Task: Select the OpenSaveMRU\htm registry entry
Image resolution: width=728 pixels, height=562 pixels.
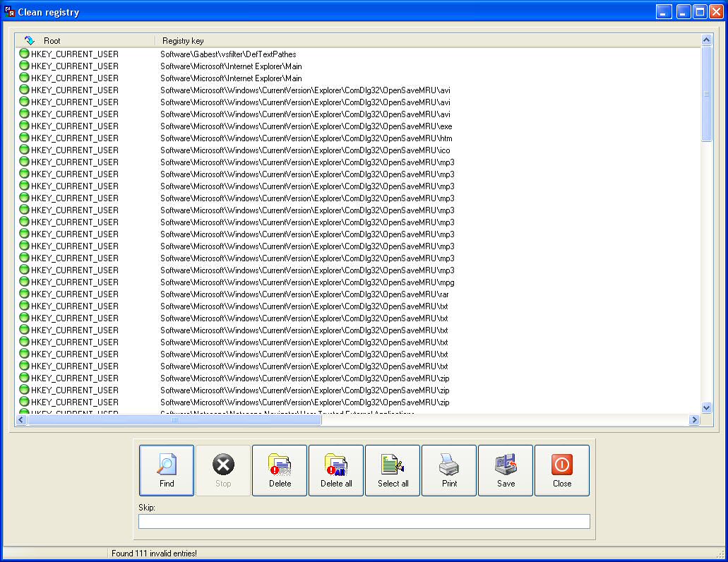Action: coord(306,138)
